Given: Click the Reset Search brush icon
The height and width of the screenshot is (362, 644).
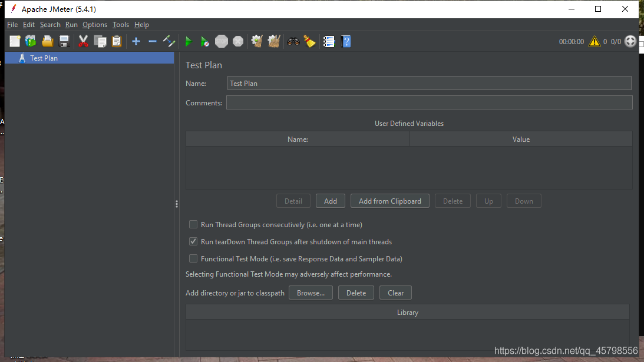Looking at the screenshot, I should (x=310, y=41).
